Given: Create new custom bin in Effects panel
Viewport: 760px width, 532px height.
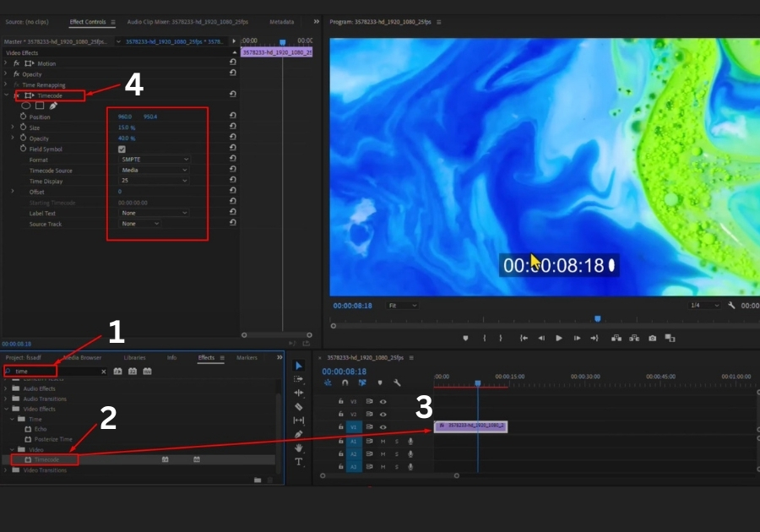Looking at the screenshot, I should point(258,480).
